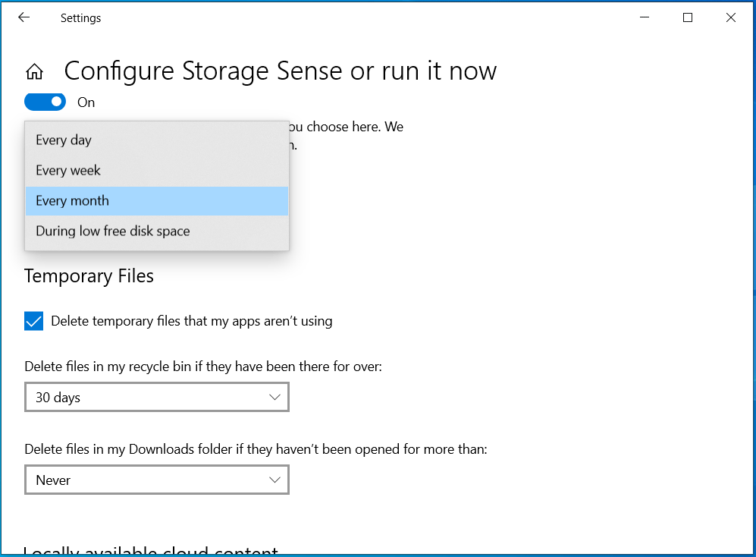
Task: Open the 30 days recycle bin dropdown
Action: pos(156,397)
